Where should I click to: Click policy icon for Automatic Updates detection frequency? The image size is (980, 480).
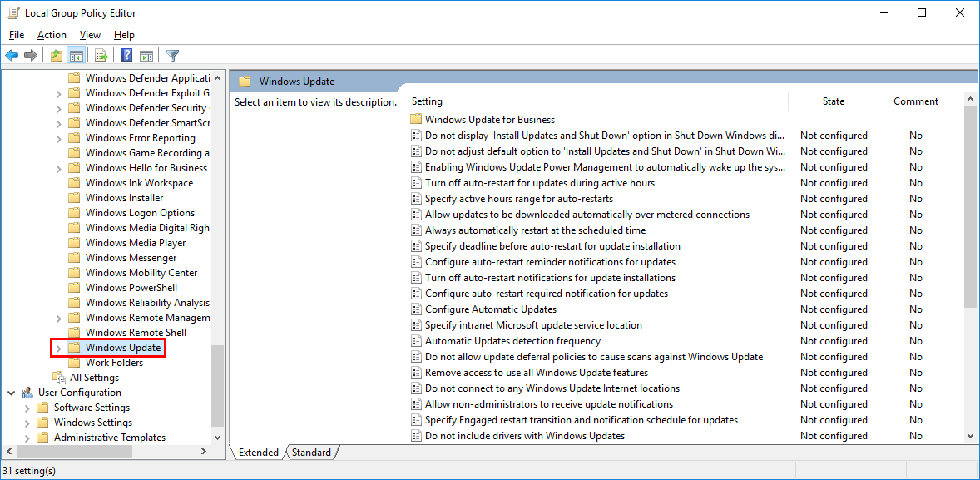pos(416,341)
